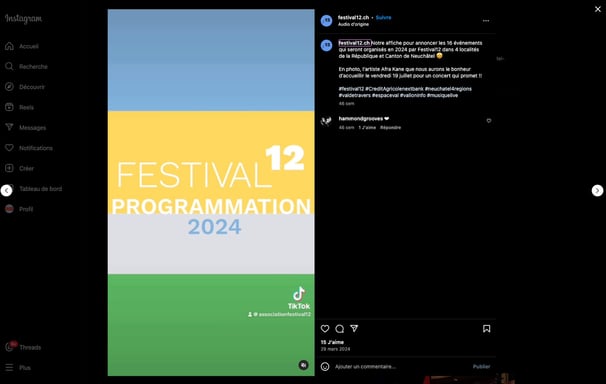Like the post with heart icon

[325, 328]
